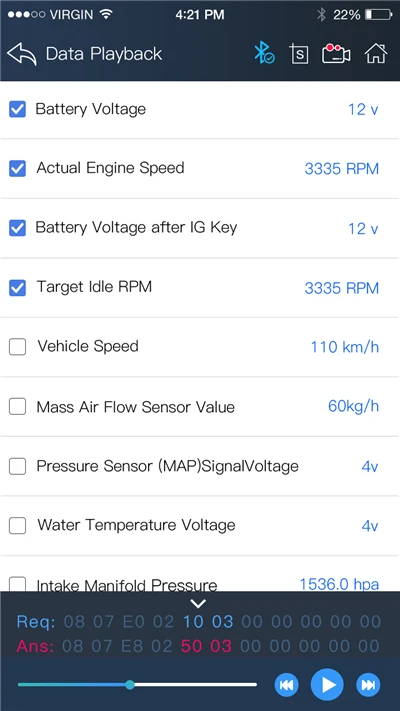
Task: Uncheck the Battery Voltage checkbox
Action: coord(18,109)
